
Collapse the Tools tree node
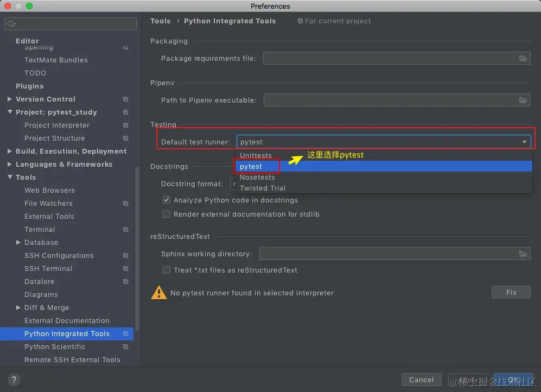point(10,177)
